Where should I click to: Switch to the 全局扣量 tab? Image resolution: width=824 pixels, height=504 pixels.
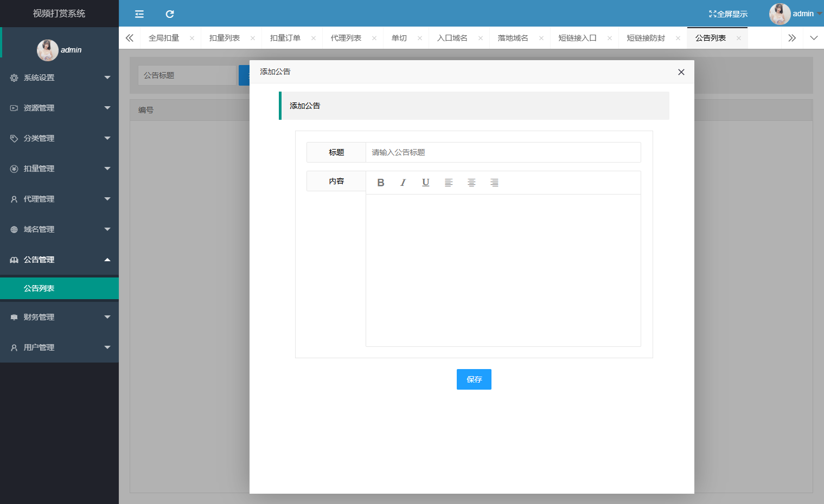[x=164, y=38]
